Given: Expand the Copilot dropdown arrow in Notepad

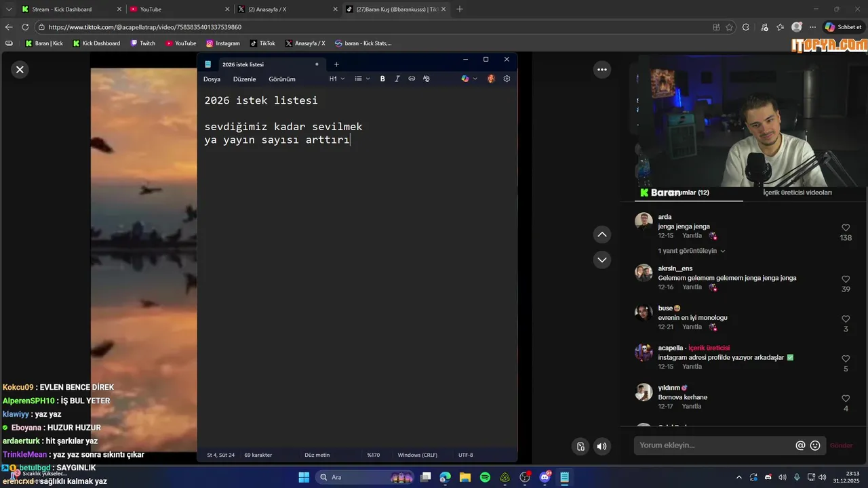Looking at the screenshot, I should 475,79.
